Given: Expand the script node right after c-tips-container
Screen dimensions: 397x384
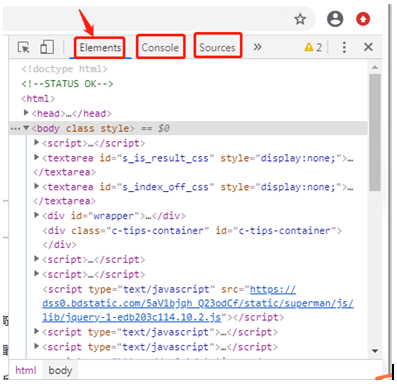Looking at the screenshot, I should point(37,259).
